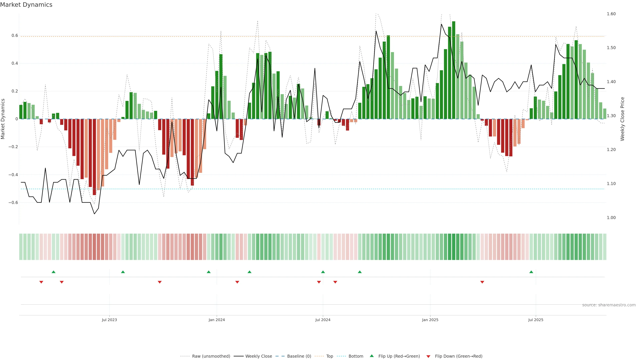Click the flip-up marker nearest Jul 2025
Viewport: 644px width, 362px height.
pyautogui.click(x=531, y=272)
